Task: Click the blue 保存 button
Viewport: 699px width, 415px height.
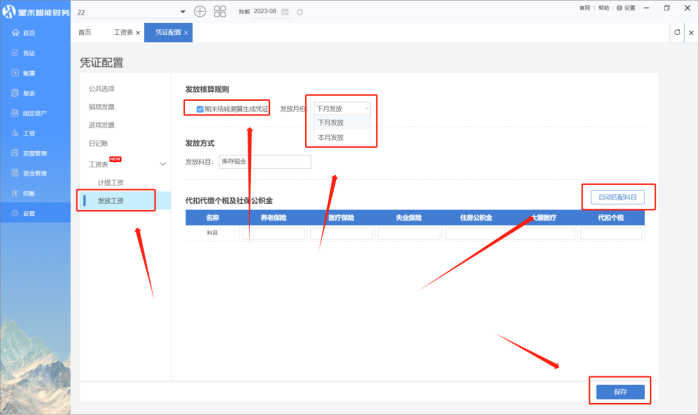Action: pos(619,391)
